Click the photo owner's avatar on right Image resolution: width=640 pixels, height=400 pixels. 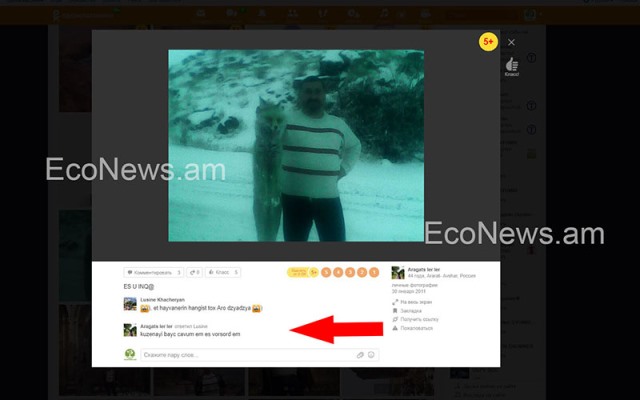[397, 272]
